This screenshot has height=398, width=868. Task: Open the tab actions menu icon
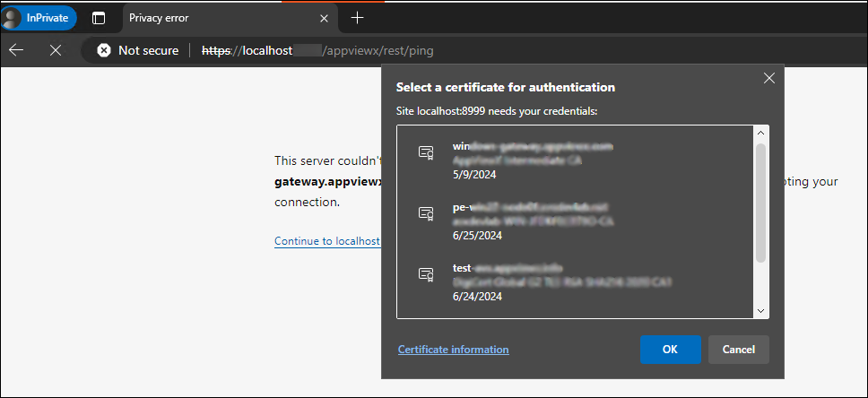99,18
